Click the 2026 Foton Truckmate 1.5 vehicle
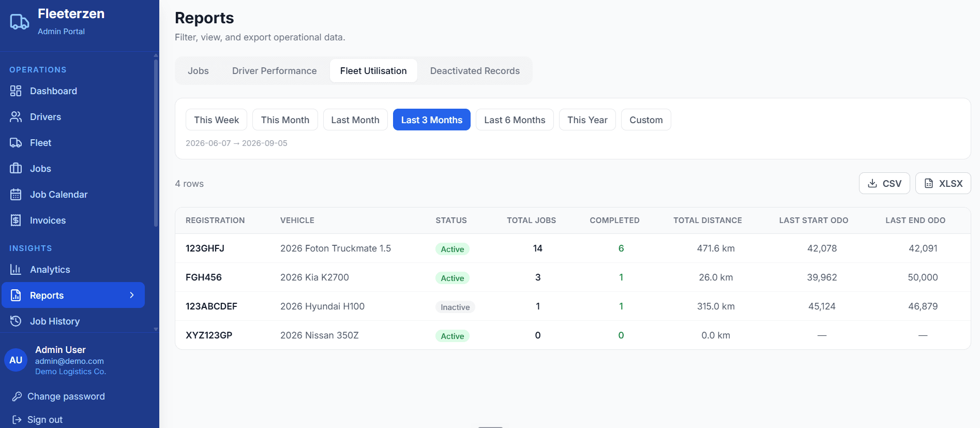The image size is (980, 428). pos(336,248)
